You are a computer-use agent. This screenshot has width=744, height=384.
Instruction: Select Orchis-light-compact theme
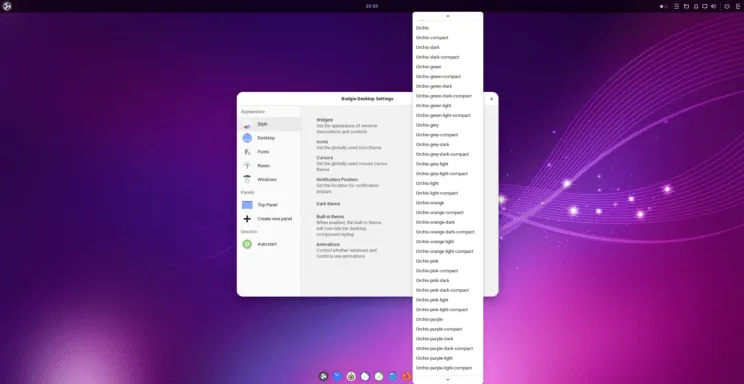[448, 193]
